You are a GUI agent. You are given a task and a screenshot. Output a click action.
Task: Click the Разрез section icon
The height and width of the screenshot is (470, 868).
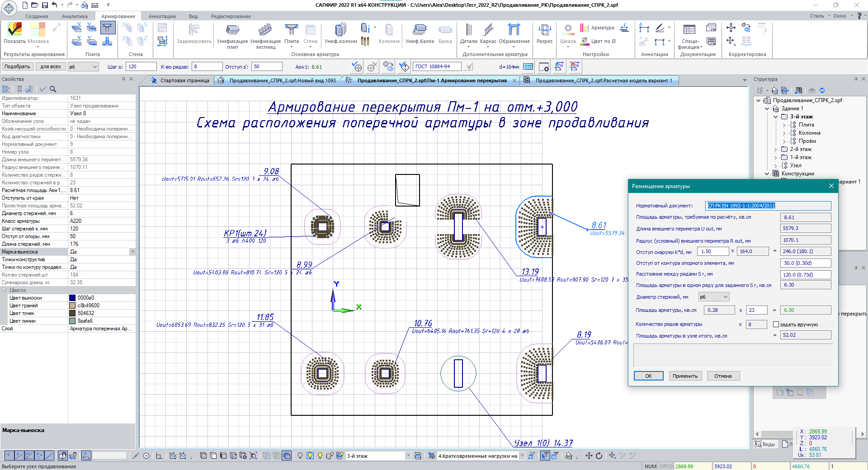(544, 33)
